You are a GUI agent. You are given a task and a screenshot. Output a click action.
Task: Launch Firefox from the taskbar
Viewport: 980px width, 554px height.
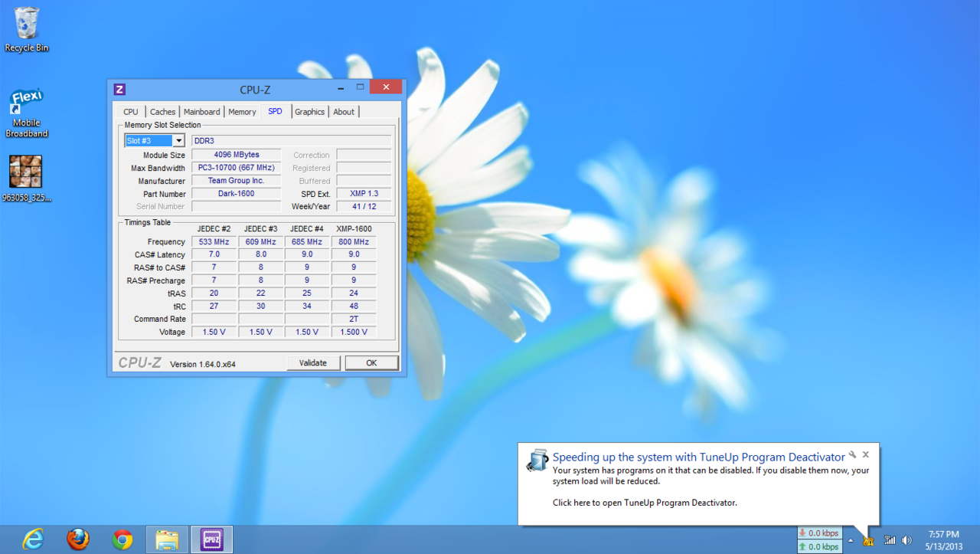tap(78, 539)
